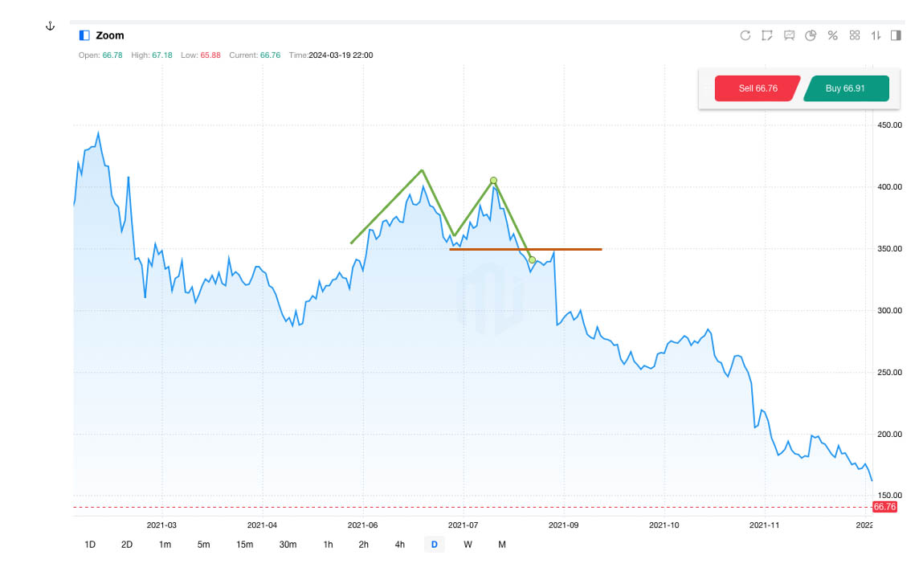Click the red 66.76 price label
Image resolution: width=923 pixels, height=588 pixels.
(x=884, y=507)
